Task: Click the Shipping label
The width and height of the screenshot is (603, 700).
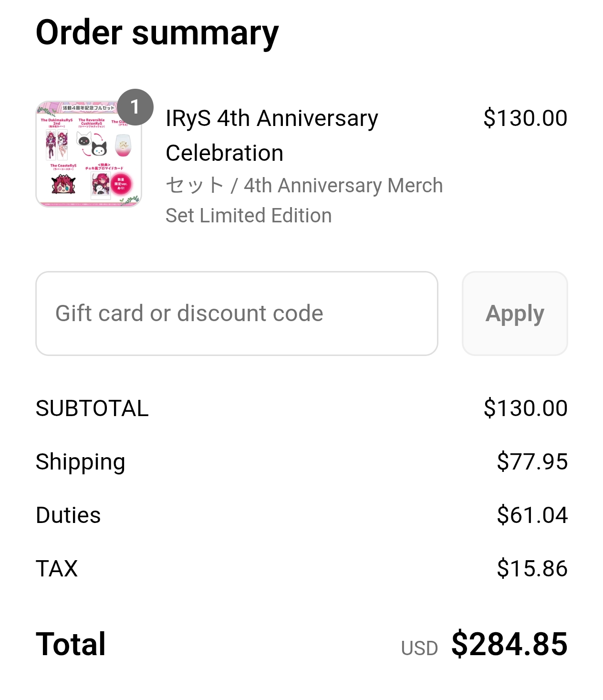Action: 81,462
